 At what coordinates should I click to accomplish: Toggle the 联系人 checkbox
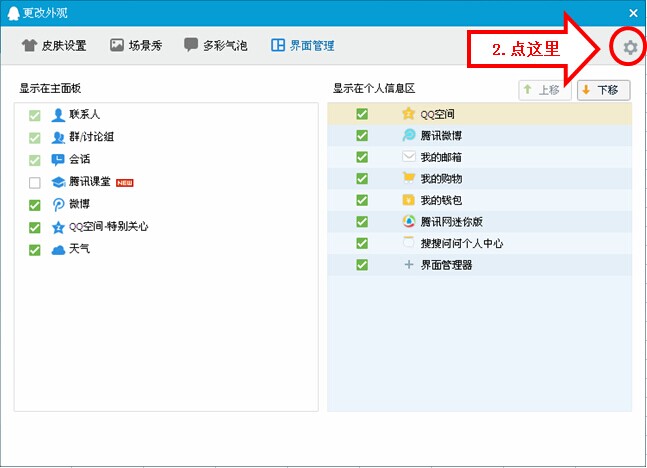pyautogui.click(x=35, y=115)
